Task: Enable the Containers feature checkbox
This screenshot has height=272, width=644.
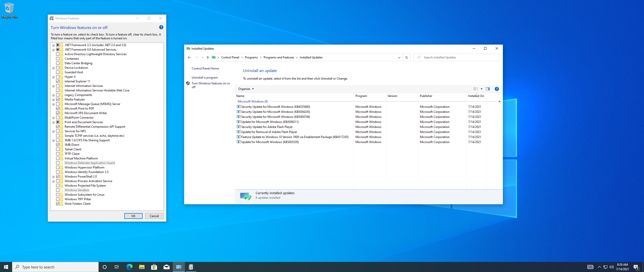Action: [58, 59]
